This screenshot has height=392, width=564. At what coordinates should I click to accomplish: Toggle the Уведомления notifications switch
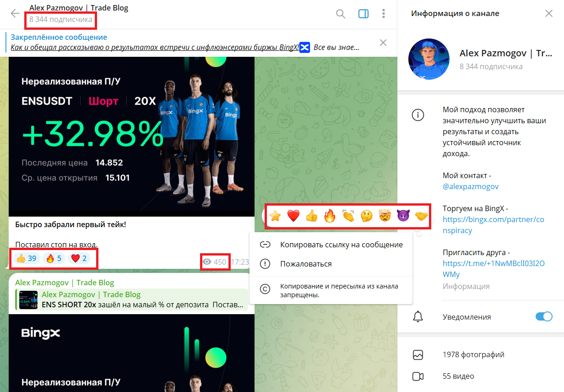pyautogui.click(x=544, y=317)
